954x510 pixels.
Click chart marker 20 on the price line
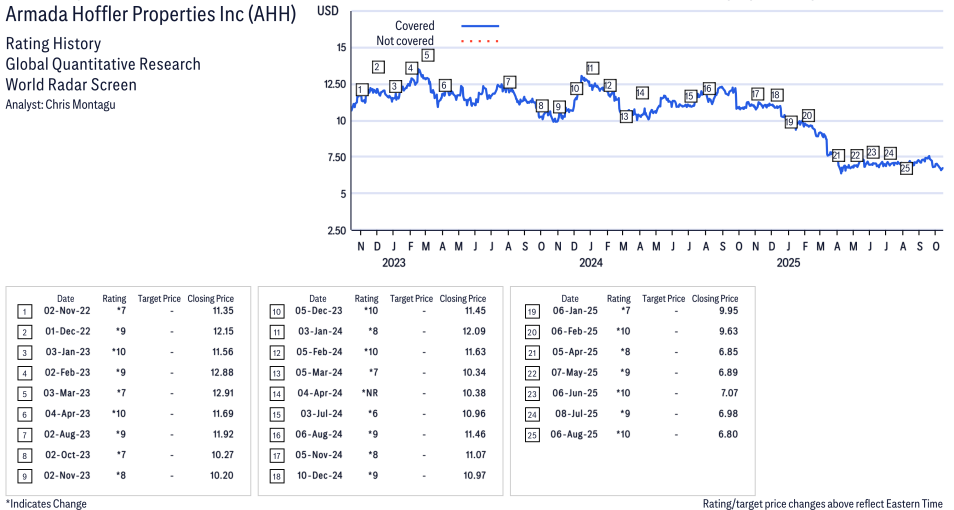pyautogui.click(x=808, y=115)
